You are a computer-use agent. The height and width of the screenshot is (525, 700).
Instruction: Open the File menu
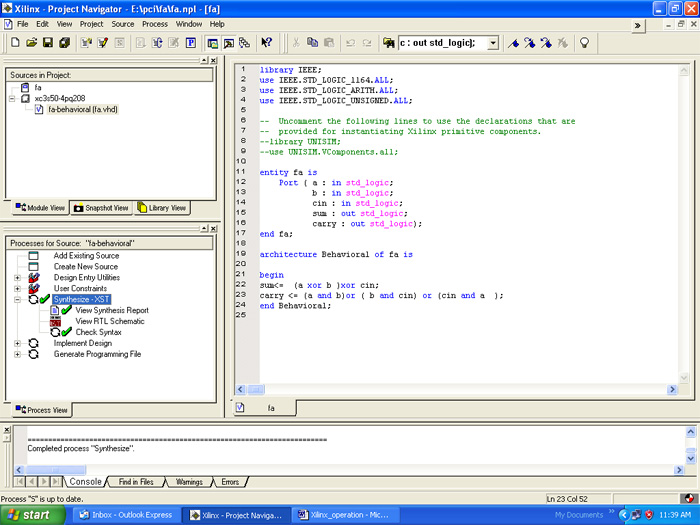[x=22, y=24]
